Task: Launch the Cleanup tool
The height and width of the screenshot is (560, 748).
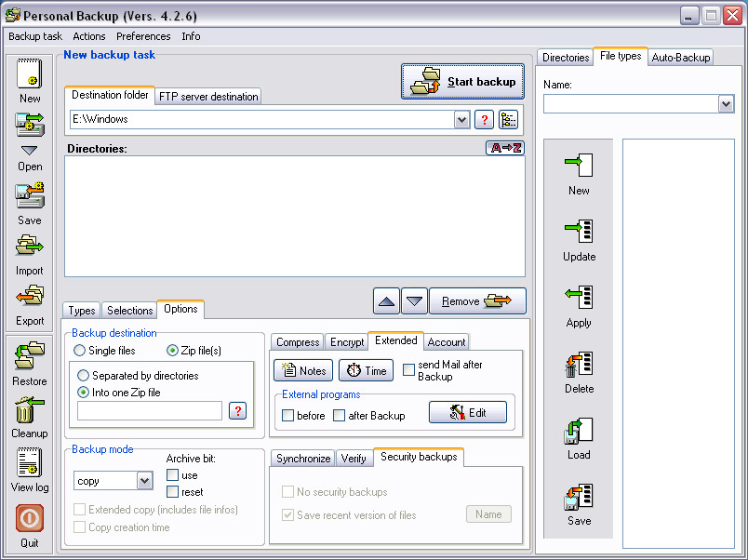Action: (30, 409)
